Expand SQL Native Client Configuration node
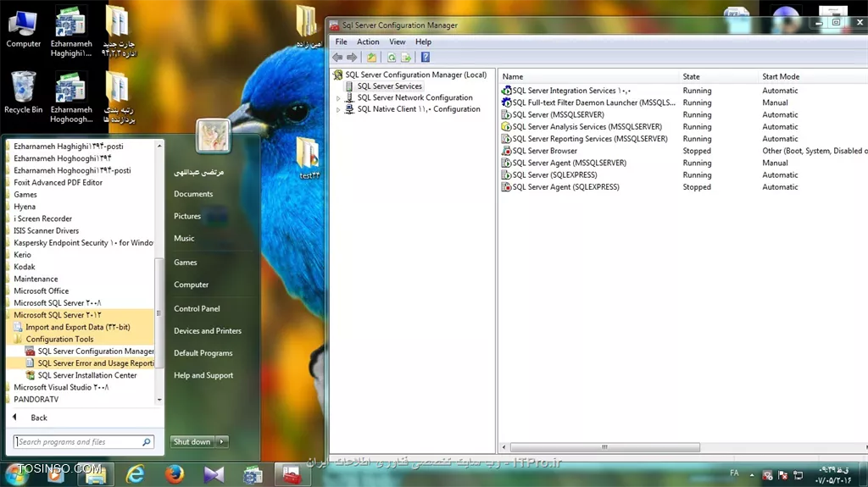The image size is (868, 487). [338, 109]
